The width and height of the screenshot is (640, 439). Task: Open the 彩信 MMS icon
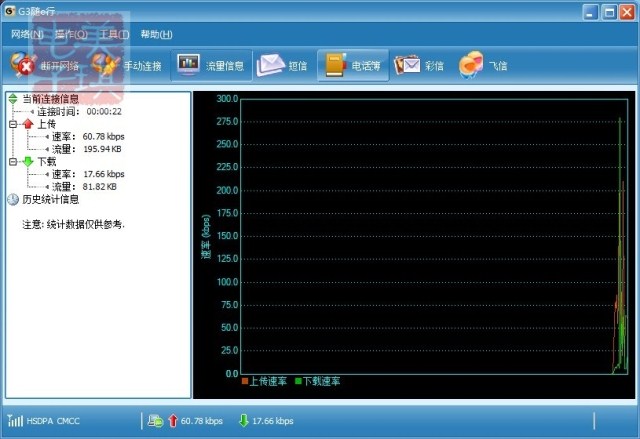[x=406, y=66]
